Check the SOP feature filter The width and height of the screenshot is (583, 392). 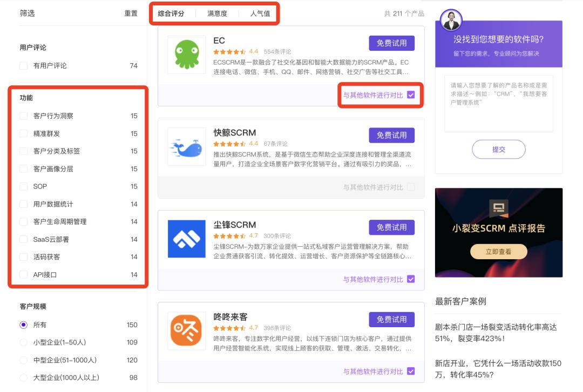[x=23, y=186]
